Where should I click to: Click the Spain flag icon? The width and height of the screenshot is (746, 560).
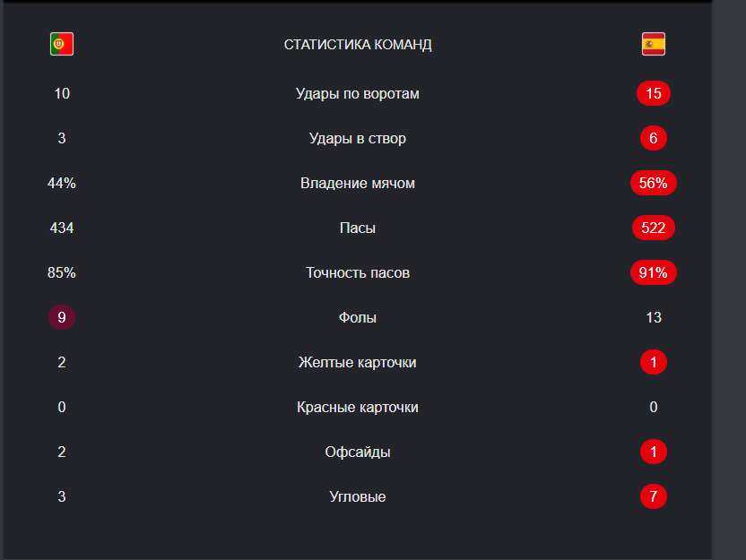654,44
